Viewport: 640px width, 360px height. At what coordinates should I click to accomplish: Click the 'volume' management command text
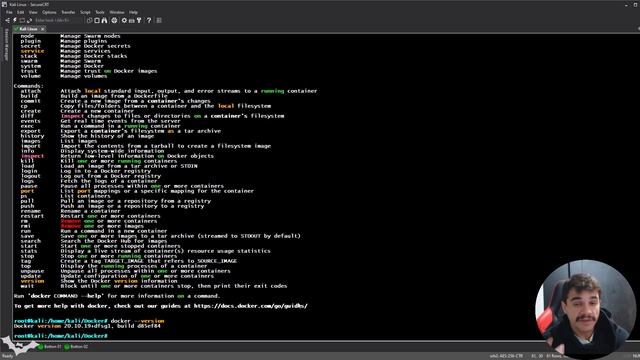31,76
